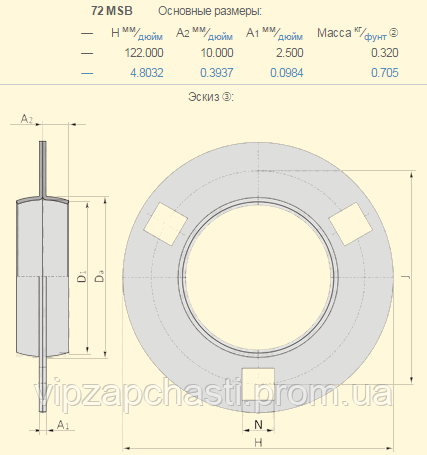427x455 pixels.
Task: Click the A1 dimension label on sketch
Action: pyautogui.click(x=63, y=425)
